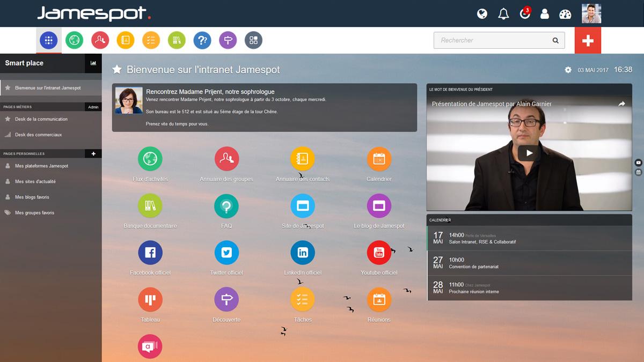Image resolution: width=644 pixels, height=362 pixels.
Task: Open the blue question mark icon in toolbar
Action: click(202, 40)
